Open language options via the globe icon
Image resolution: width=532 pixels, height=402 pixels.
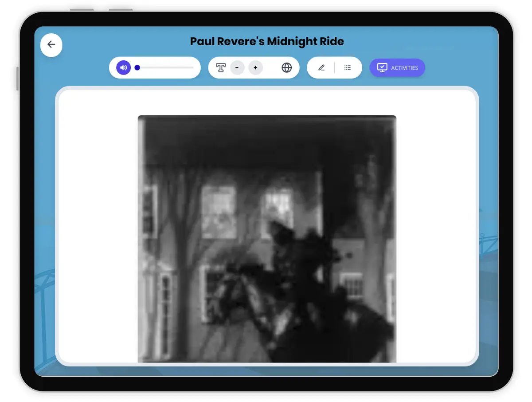pos(287,68)
